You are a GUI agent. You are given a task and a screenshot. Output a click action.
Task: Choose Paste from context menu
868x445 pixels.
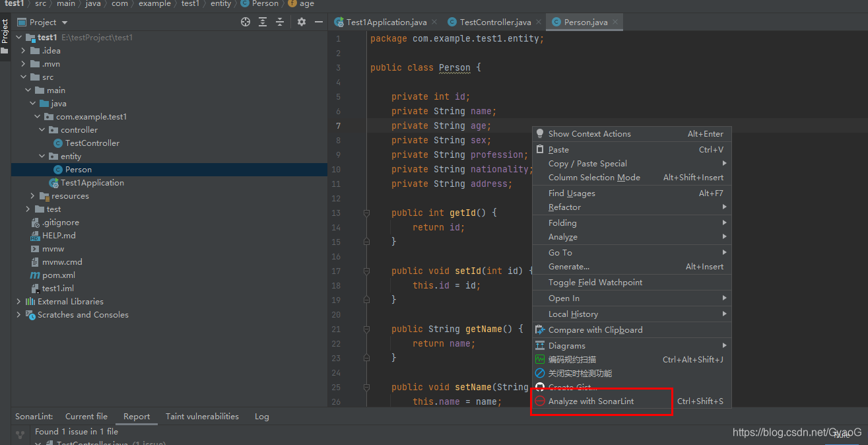tap(632, 150)
